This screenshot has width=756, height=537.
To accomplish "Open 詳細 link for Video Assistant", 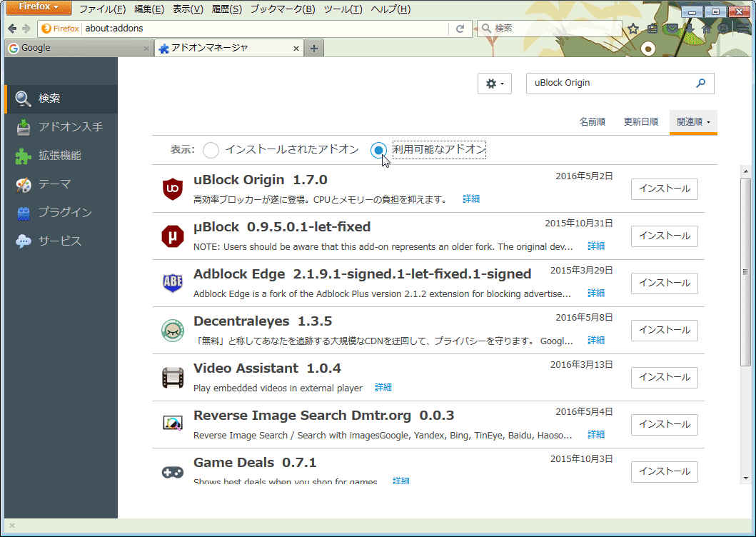I will tap(383, 388).
